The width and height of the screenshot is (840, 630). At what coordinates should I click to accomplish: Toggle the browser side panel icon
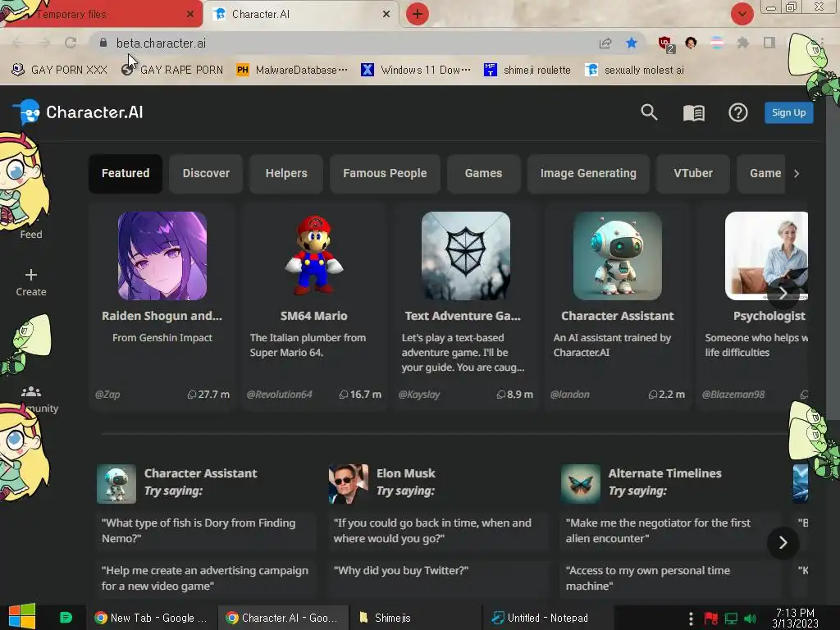pos(769,43)
